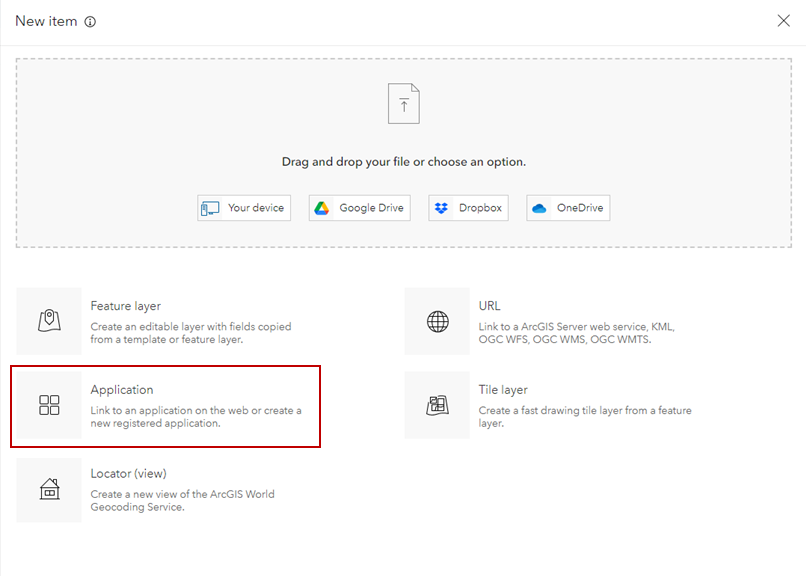This screenshot has width=806, height=576.
Task: Pick the OneDrive text label
Action: pos(580,208)
